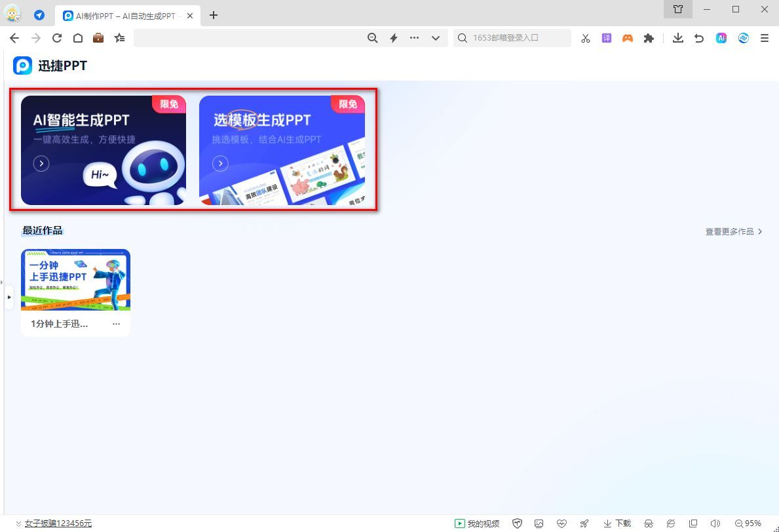Open 我的视频 in status bar
779x532 pixels.
click(477, 523)
